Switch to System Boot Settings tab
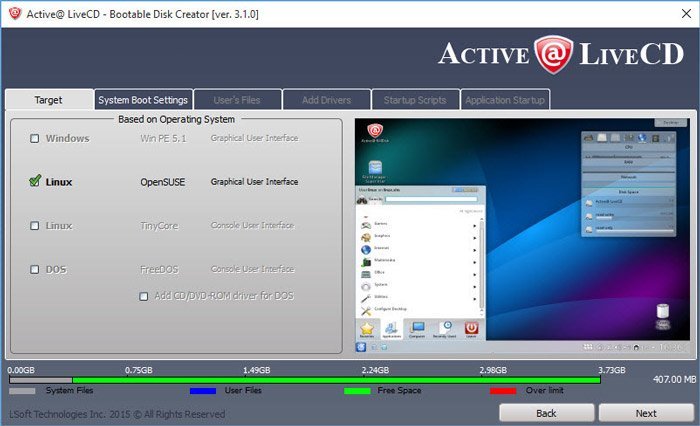Screen dimensions: 700x426 tap(143, 100)
